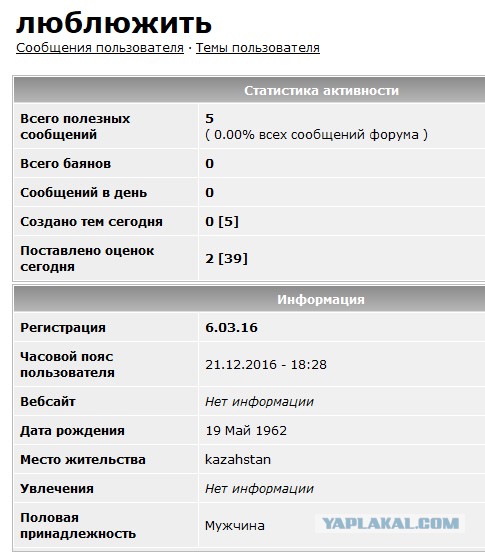
Task: Click the time zone value 21.12.2016 - 18:28
Action: [266, 365]
